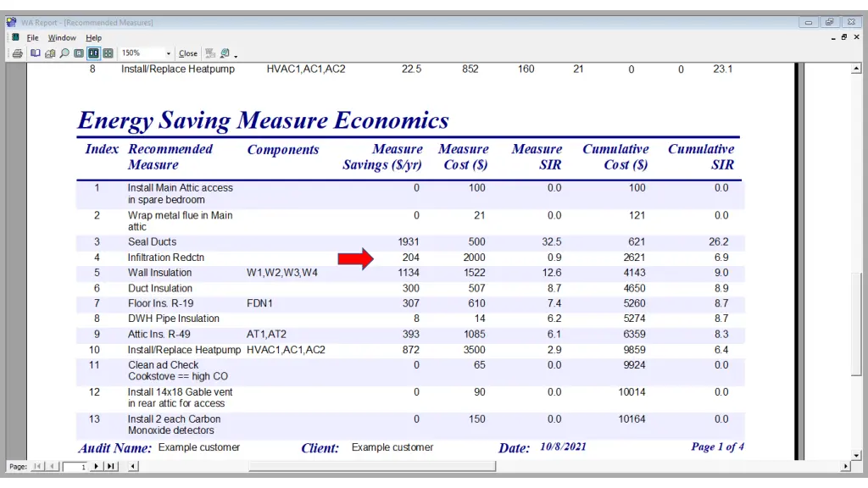Click the 'Infiltration Redctn' measure name

pos(166,258)
